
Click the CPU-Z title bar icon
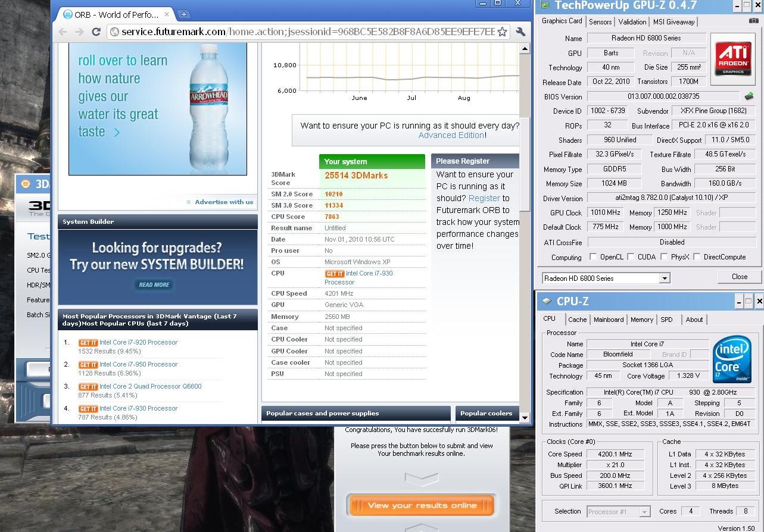pyautogui.click(x=547, y=301)
